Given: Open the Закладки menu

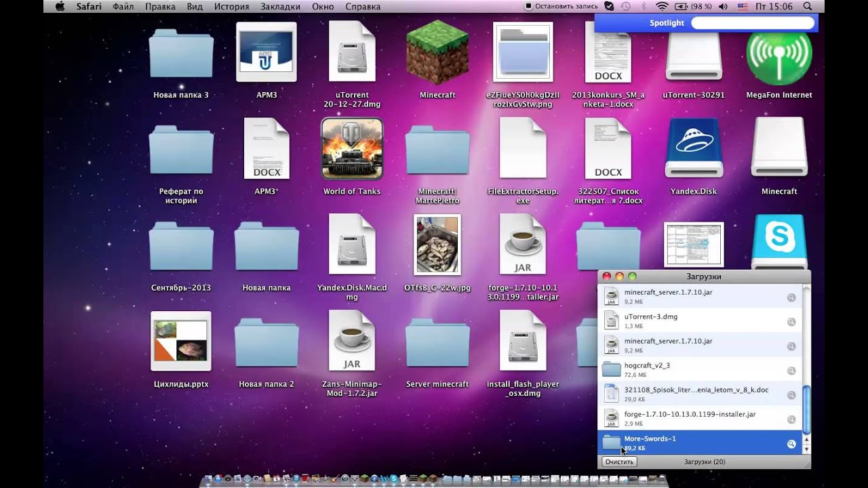Looking at the screenshot, I should [x=279, y=6].
